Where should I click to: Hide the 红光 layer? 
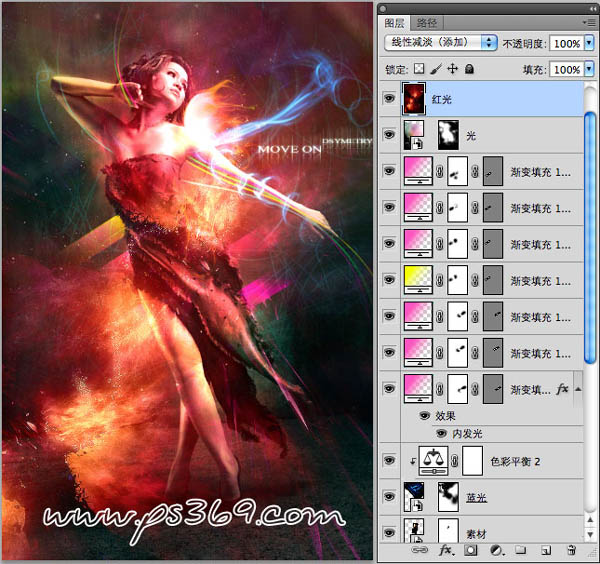pos(390,99)
